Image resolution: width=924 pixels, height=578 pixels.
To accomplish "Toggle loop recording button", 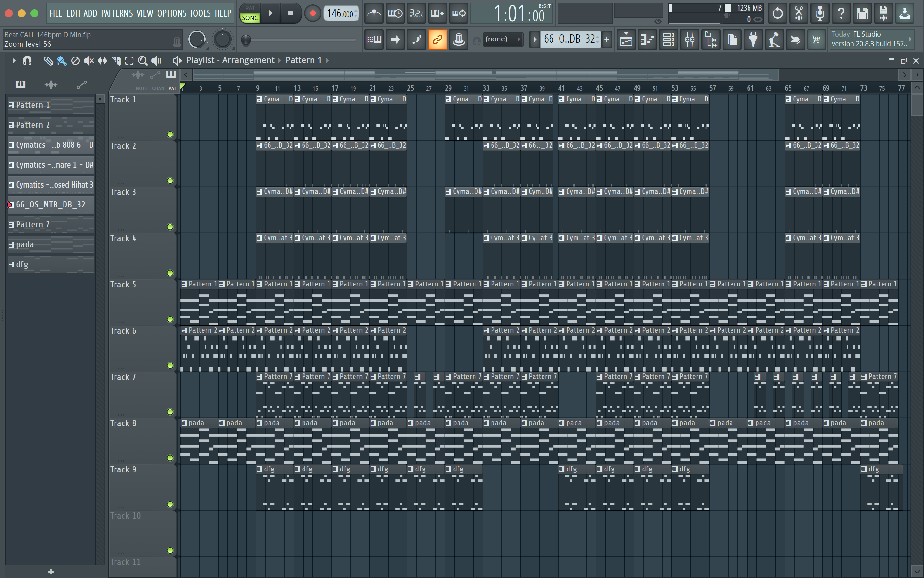I will pos(458,13).
